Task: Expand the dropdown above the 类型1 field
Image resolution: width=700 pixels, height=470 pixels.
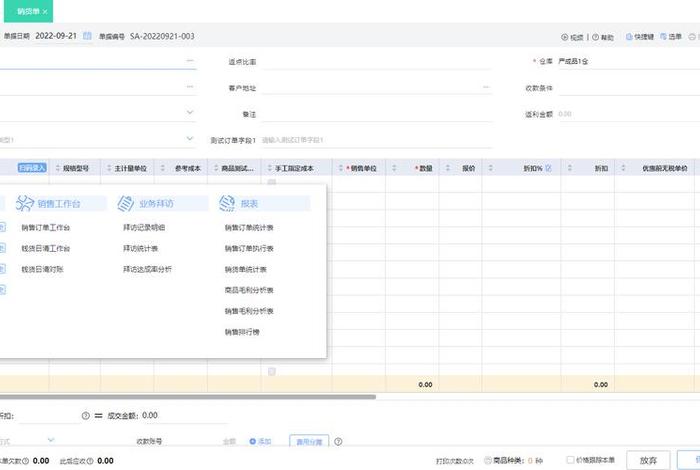Action: point(190,113)
